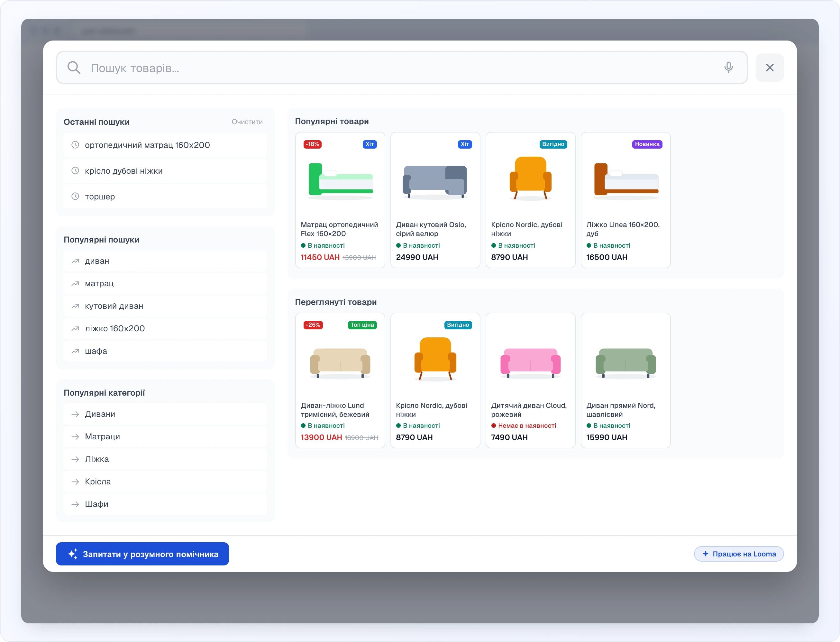Open the Крісла category
Viewport: 840px width, 642px height.
(x=165, y=482)
